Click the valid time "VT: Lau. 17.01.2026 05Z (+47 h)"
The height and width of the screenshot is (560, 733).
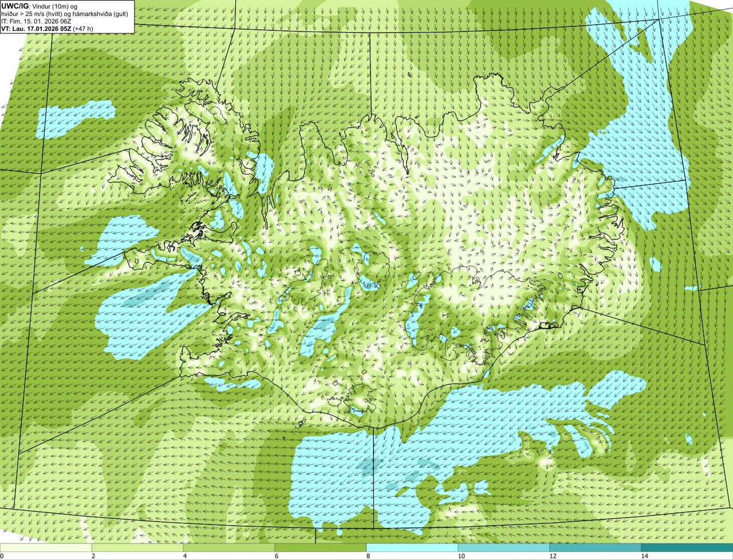point(47,29)
